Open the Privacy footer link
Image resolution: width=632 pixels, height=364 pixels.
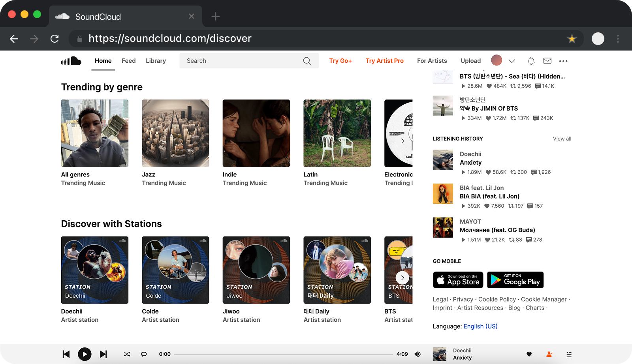click(463, 299)
